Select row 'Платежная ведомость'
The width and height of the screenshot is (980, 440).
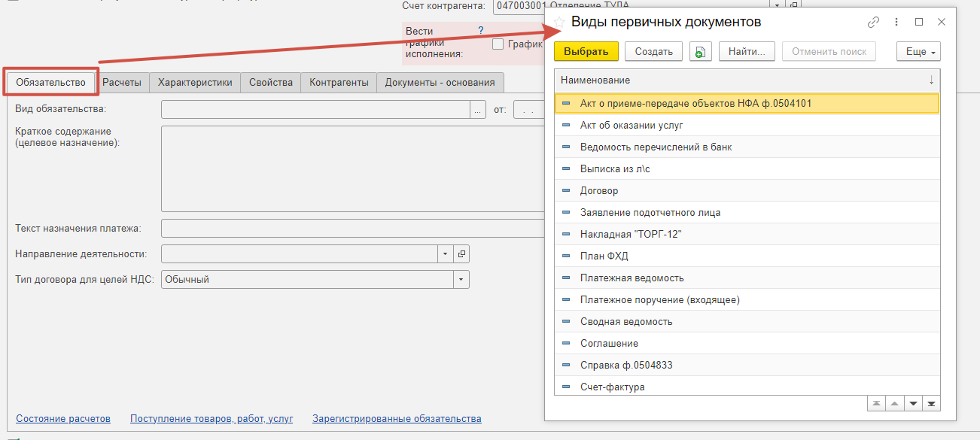pyautogui.click(x=747, y=278)
